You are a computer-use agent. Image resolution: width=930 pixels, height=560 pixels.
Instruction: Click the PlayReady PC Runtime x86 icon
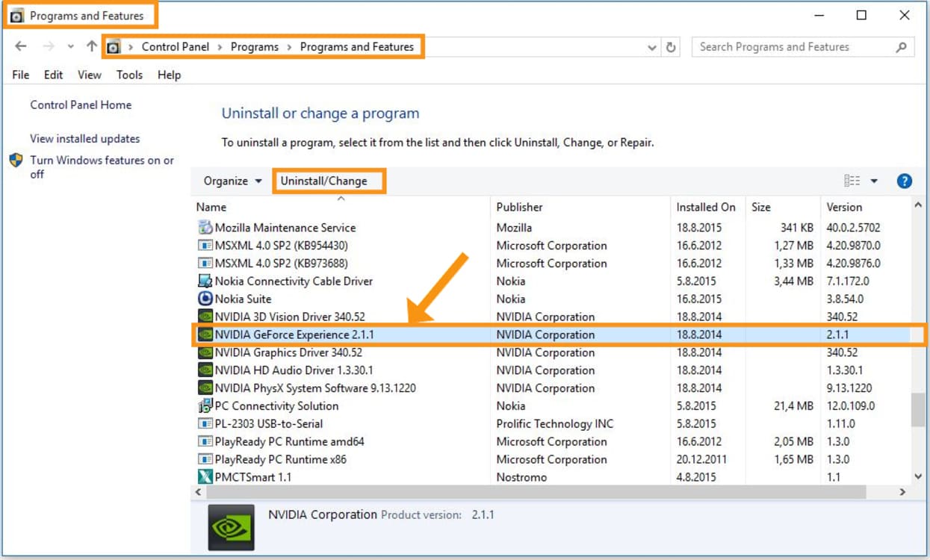click(x=205, y=460)
